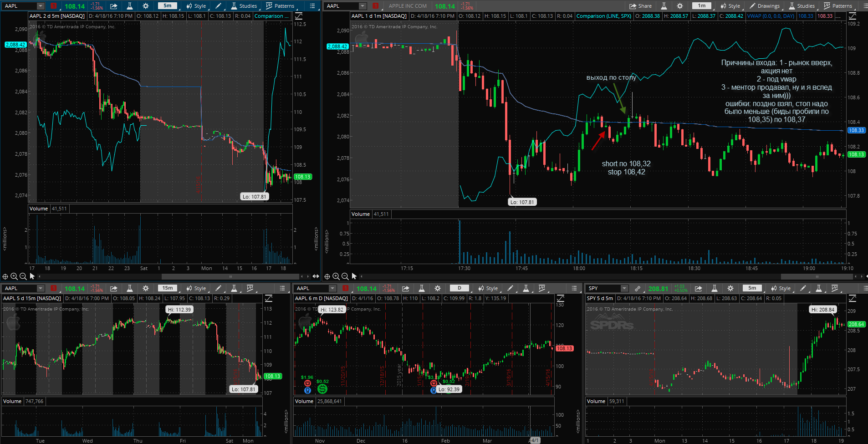The image size is (868, 444).
Task: Open pencil drawings tool in top-left 5m chart
Action: pos(219,6)
